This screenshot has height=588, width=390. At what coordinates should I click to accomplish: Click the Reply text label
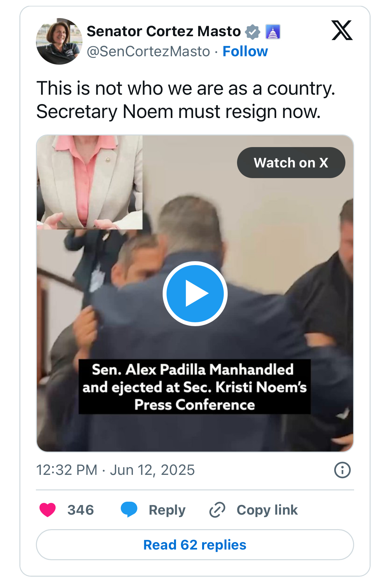[x=167, y=510]
